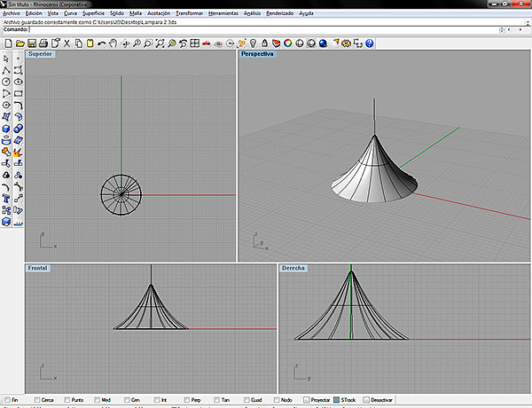Open the Superficie menu
This screenshot has width=532, height=408.
point(94,14)
